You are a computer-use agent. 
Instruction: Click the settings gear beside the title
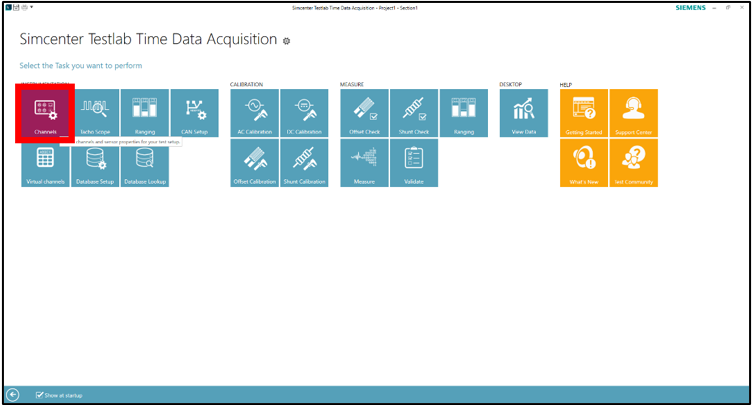click(x=286, y=41)
